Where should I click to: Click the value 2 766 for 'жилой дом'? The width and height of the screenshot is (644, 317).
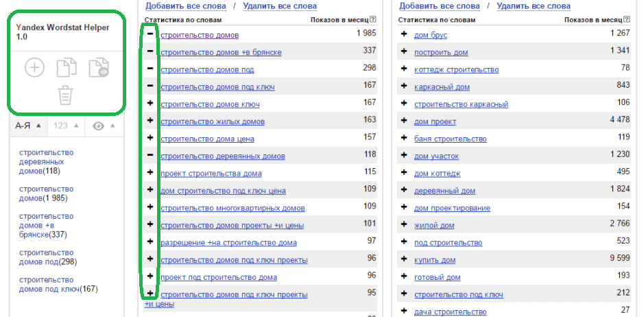click(x=620, y=224)
